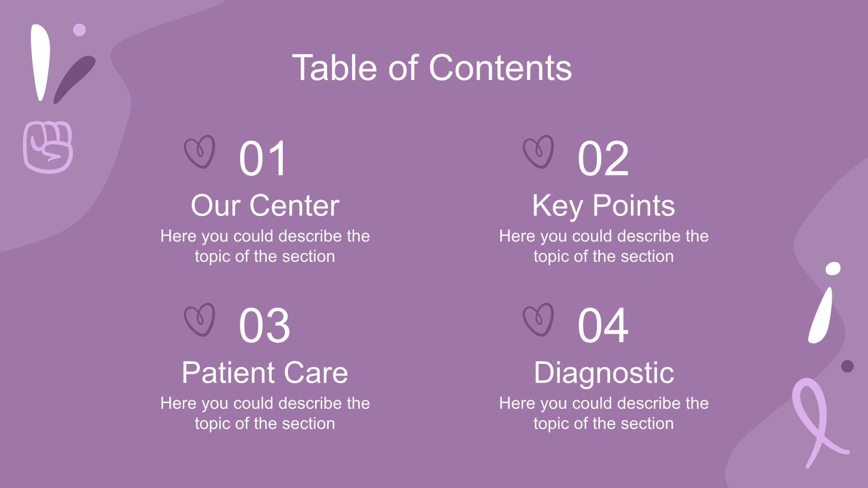Select the number 01
The image size is (868, 488).
pyautogui.click(x=263, y=158)
